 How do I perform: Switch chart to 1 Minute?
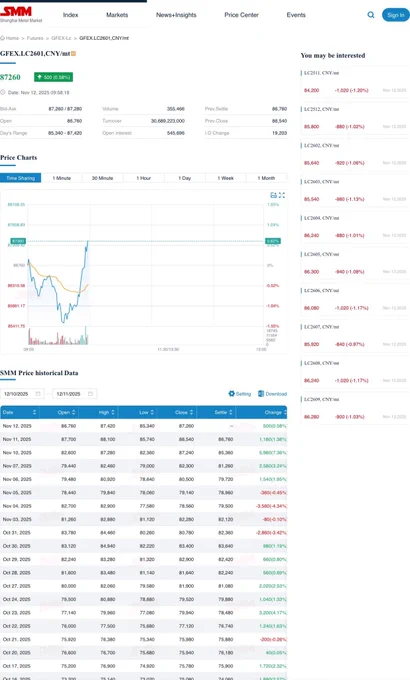(62, 178)
